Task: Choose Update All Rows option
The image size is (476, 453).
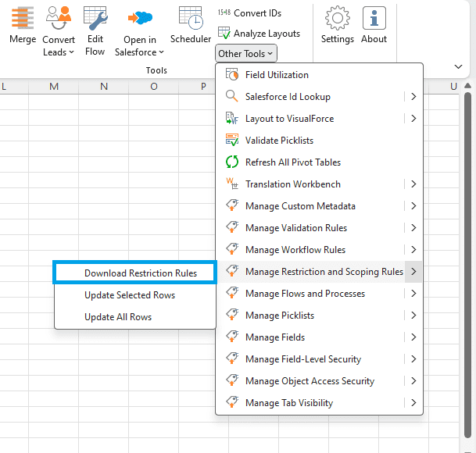Action: pos(118,317)
